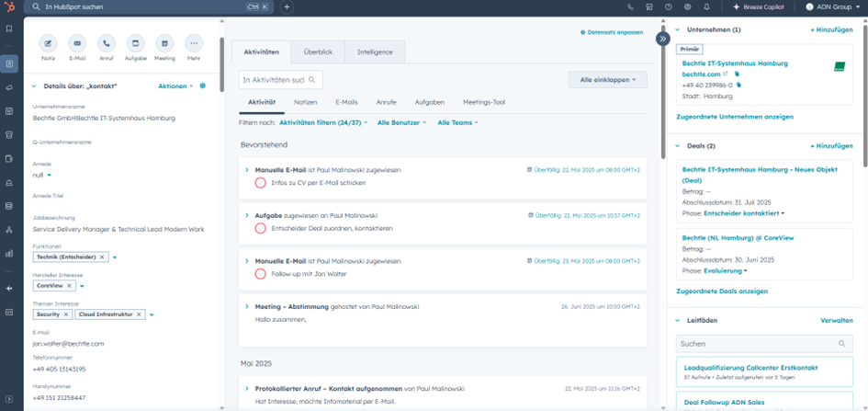Click 'Datensatz anpassen' link

coord(612,33)
